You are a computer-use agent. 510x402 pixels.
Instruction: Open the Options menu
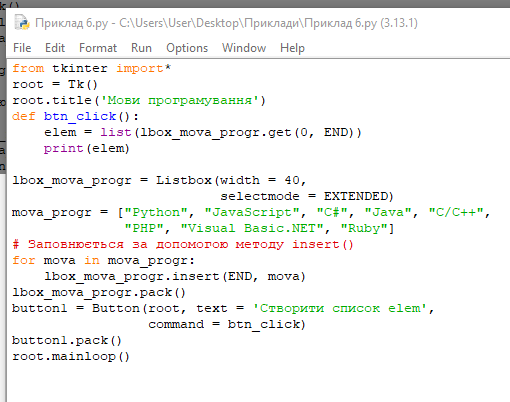187,48
